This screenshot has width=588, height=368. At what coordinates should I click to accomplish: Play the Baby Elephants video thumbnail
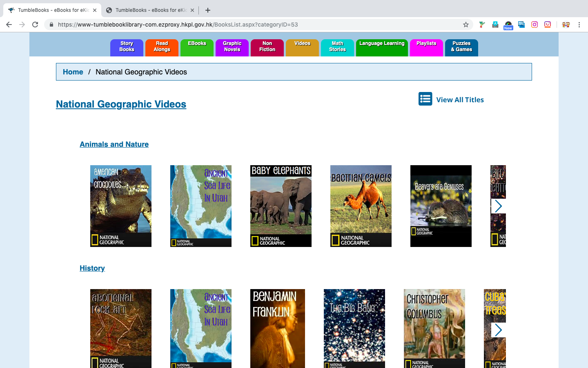(281, 206)
